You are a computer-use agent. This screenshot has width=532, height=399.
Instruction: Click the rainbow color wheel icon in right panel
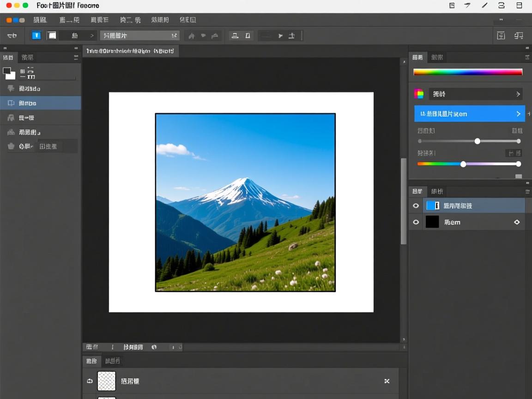(419, 94)
